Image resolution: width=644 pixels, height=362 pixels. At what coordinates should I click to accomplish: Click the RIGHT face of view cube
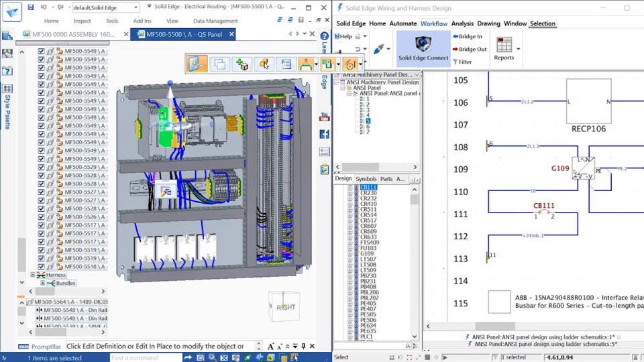tap(285, 308)
